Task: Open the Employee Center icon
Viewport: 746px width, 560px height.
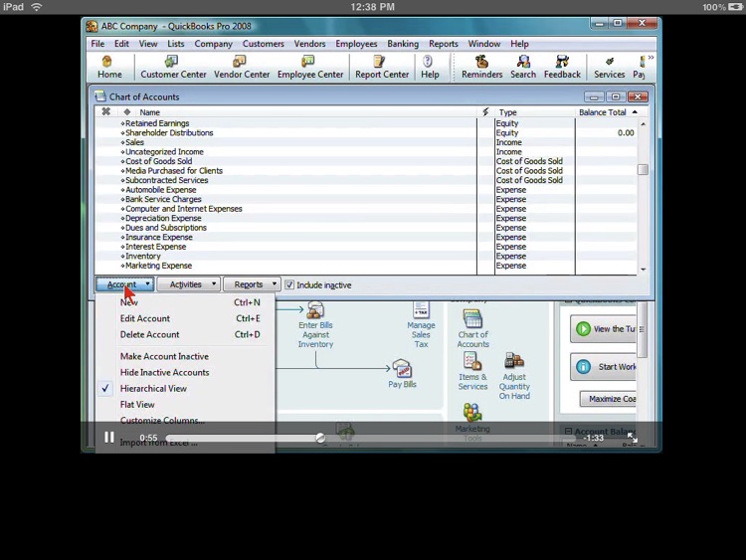Action: (307, 67)
